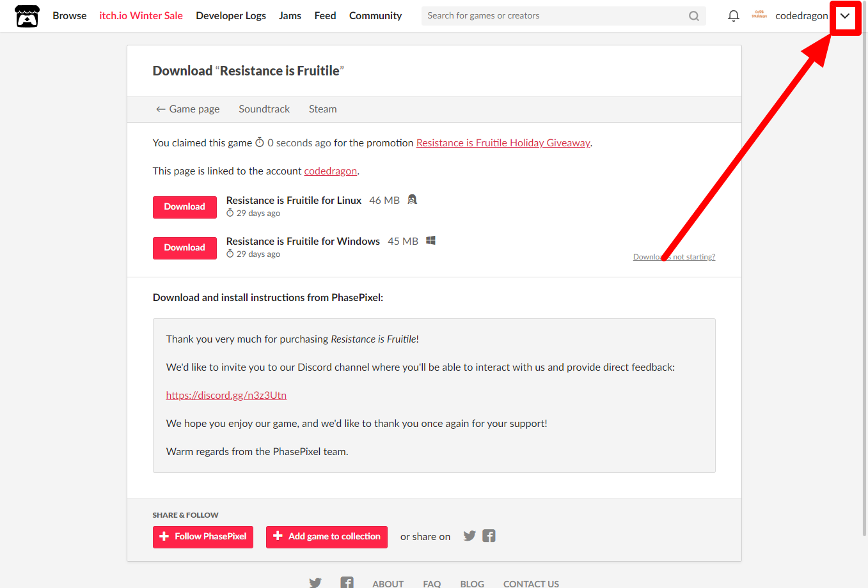Download Resistance is Fruitile for Windows

click(185, 248)
